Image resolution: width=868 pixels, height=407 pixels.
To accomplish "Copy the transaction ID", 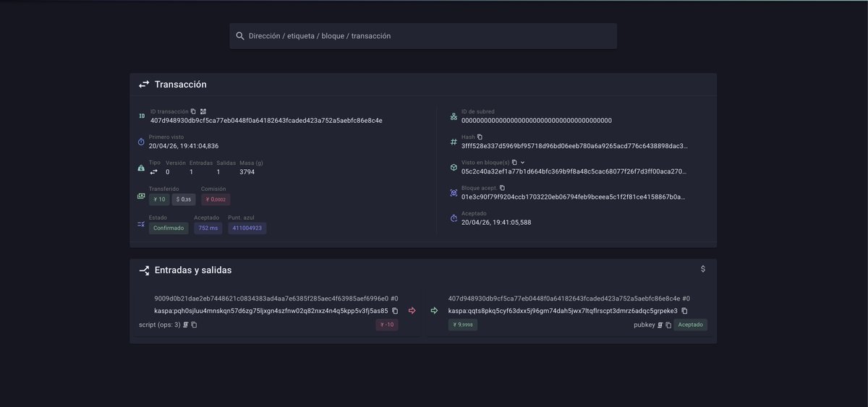I will click(193, 111).
